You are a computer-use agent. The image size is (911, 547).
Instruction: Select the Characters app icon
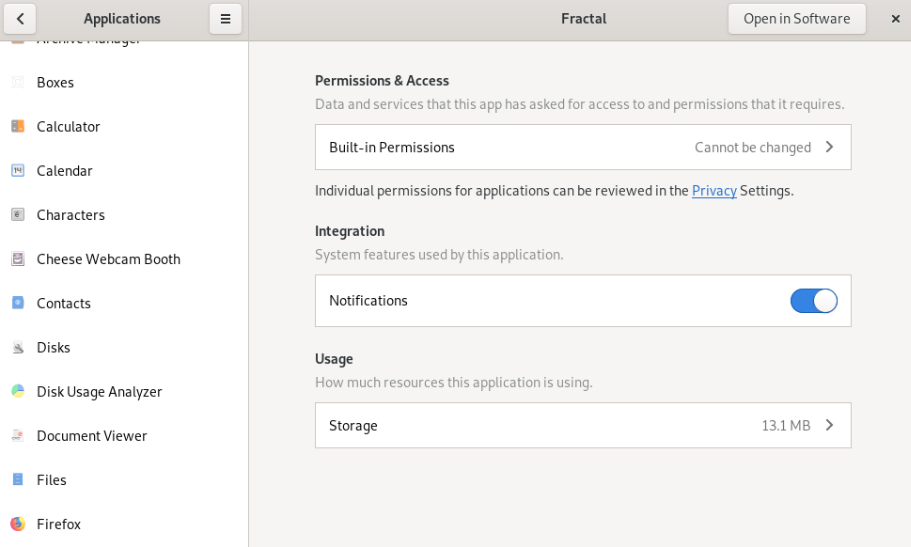18,215
